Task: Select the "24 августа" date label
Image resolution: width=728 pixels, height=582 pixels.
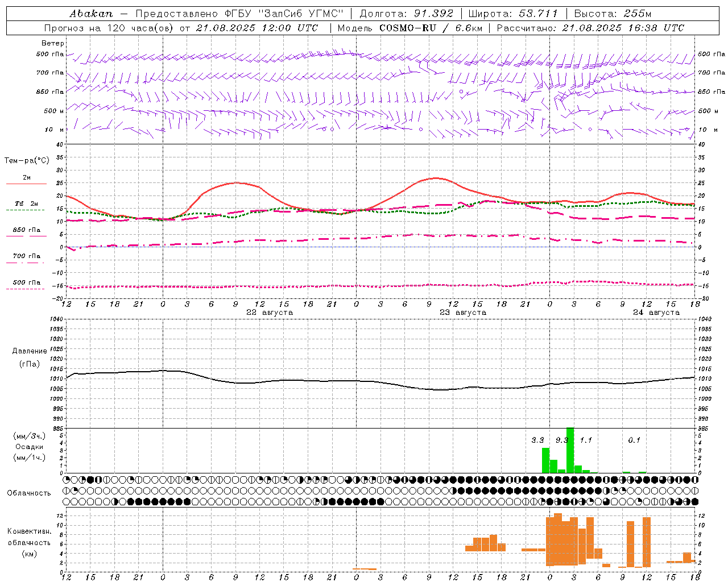Action: 656,313
